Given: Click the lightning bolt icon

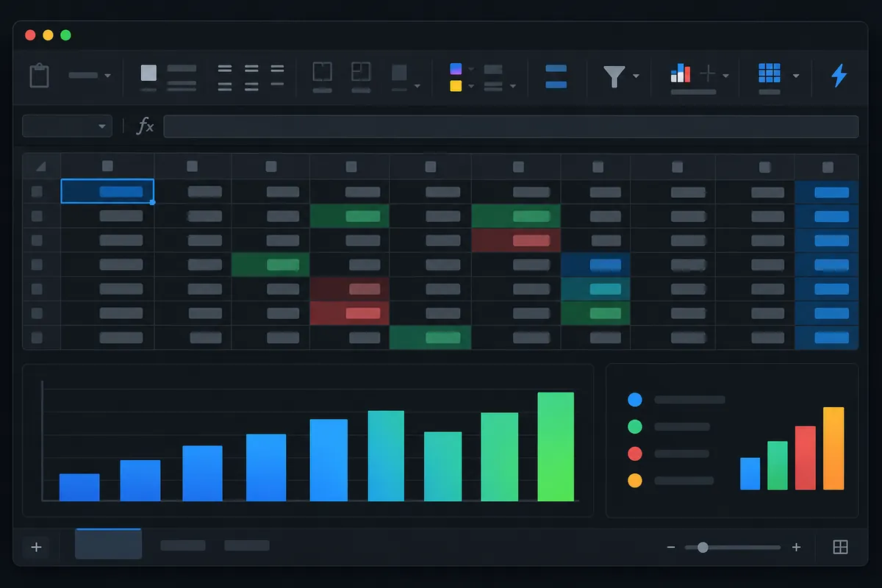Looking at the screenshot, I should [839, 76].
